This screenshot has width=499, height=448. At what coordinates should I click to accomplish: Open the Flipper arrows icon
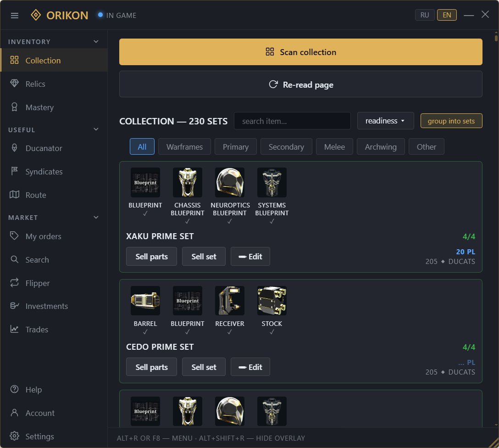coord(14,283)
